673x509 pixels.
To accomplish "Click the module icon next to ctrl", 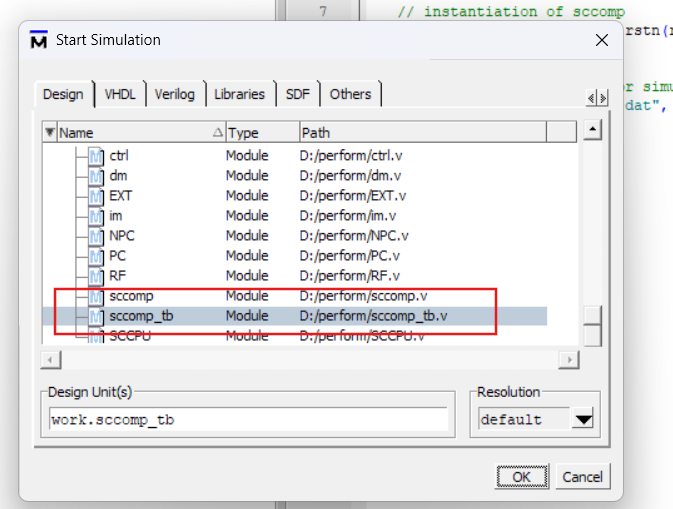I will pos(96,156).
